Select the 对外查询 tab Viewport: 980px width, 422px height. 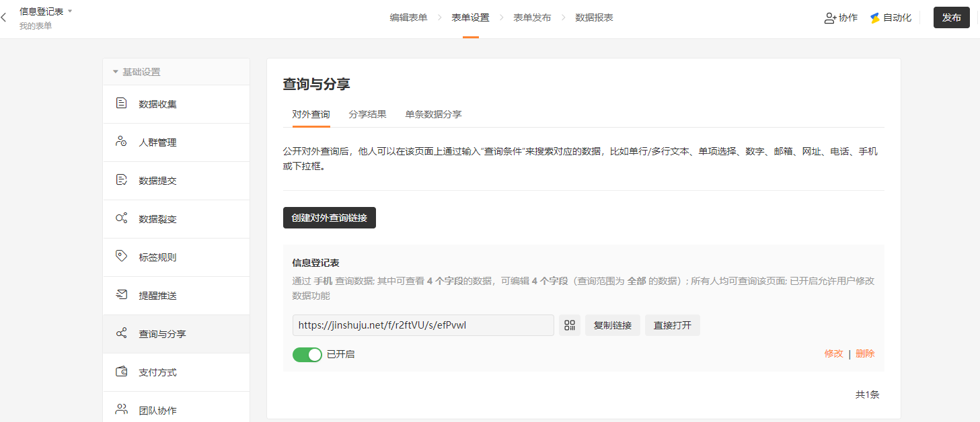(311, 114)
